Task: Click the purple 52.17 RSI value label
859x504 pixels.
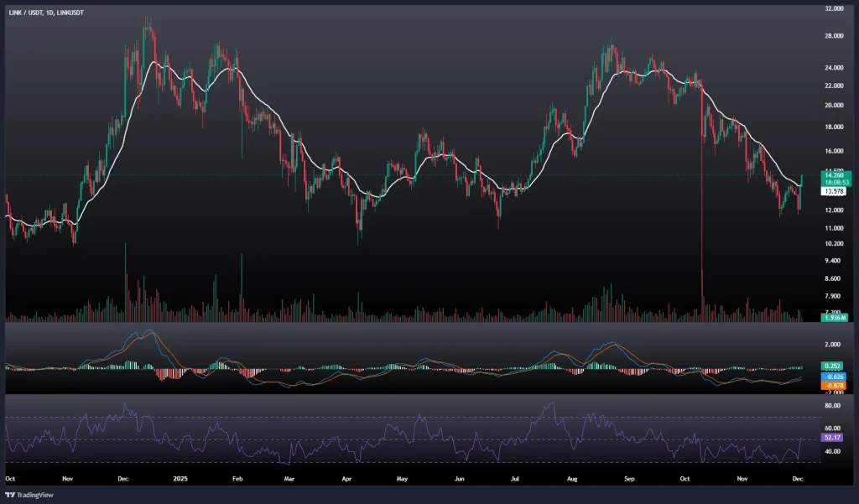Action: point(811,438)
